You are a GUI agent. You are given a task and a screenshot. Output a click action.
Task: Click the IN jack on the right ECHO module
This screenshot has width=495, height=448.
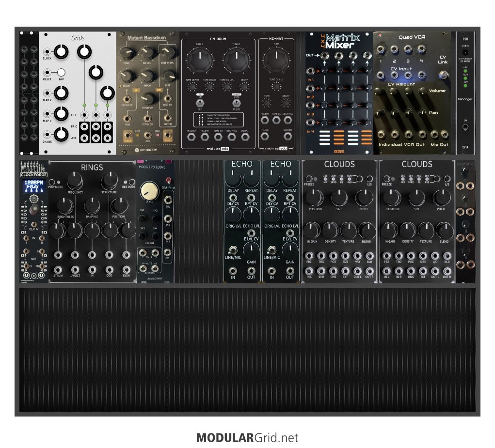[271, 271]
